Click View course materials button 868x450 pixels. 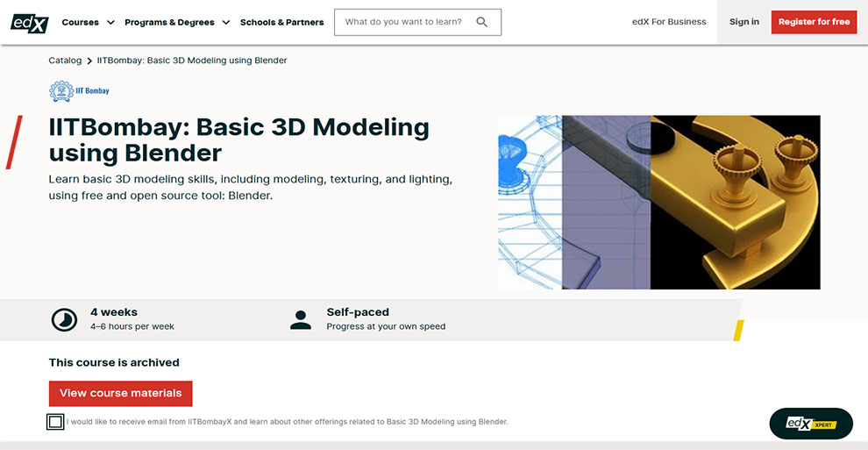coord(120,393)
